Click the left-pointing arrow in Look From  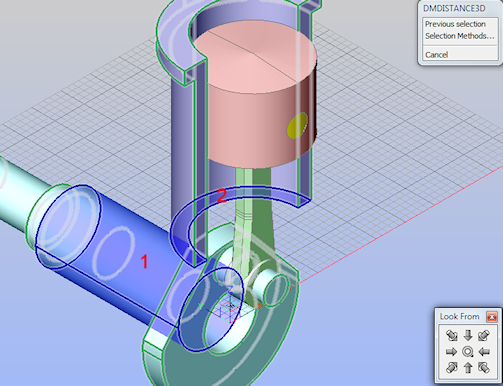[484, 352]
